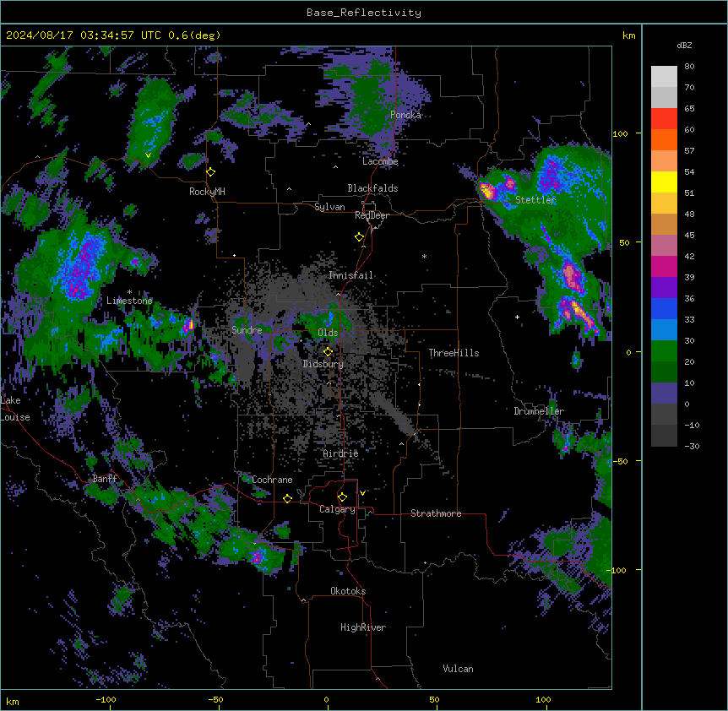Image resolution: width=728 pixels, height=711 pixels.
Task: Click the yellow V marker northeast of Calgary
Action: click(x=362, y=493)
